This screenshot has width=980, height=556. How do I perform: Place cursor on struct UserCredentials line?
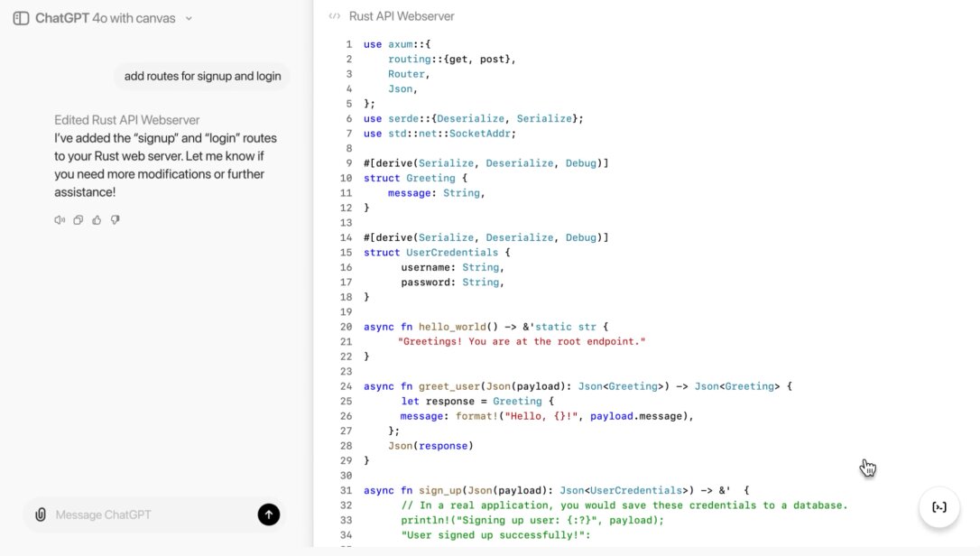pos(437,253)
